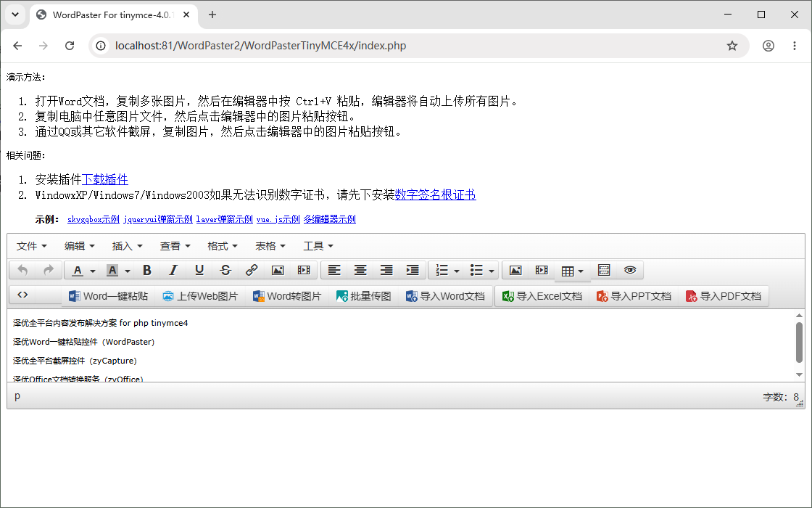Toggle underline formatting
Screen dimensions: 812x508
(x=199, y=270)
